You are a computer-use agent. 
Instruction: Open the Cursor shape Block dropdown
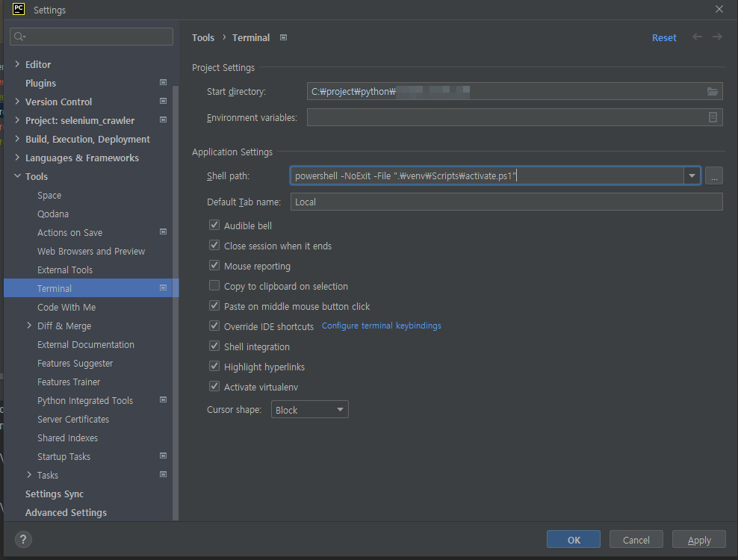pos(310,409)
